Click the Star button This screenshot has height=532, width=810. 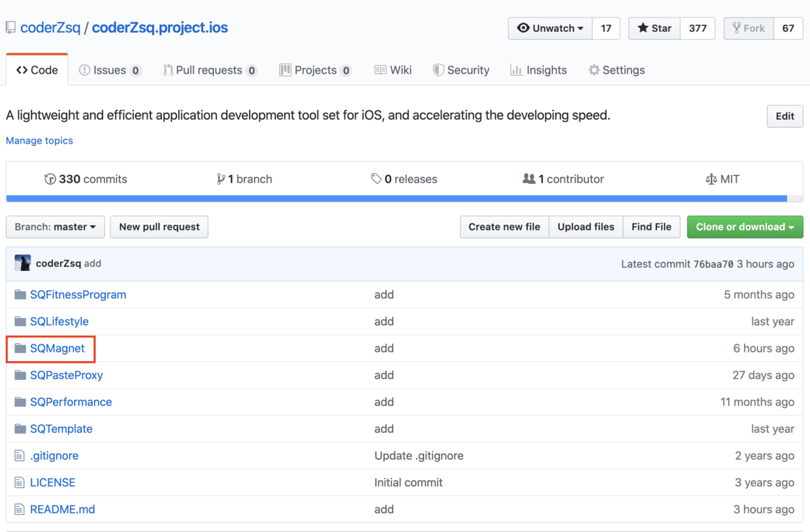[655, 28]
